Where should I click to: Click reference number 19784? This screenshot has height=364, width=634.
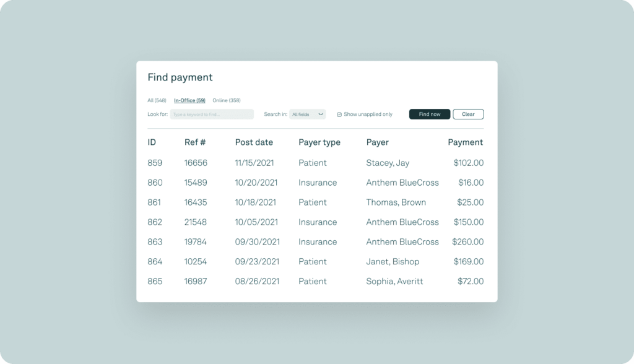coord(195,242)
